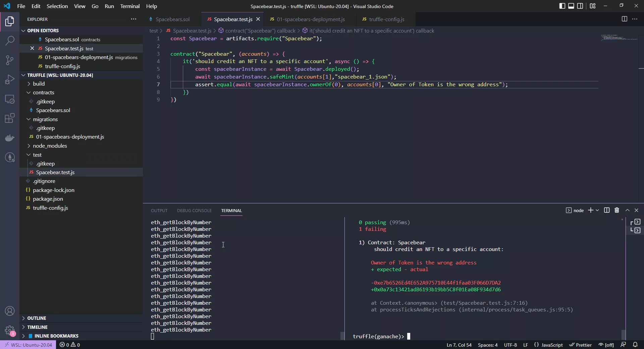Image resolution: width=644 pixels, height=349 pixels.
Task: Toggle Prettier formatter status item
Action: (x=581, y=345)
